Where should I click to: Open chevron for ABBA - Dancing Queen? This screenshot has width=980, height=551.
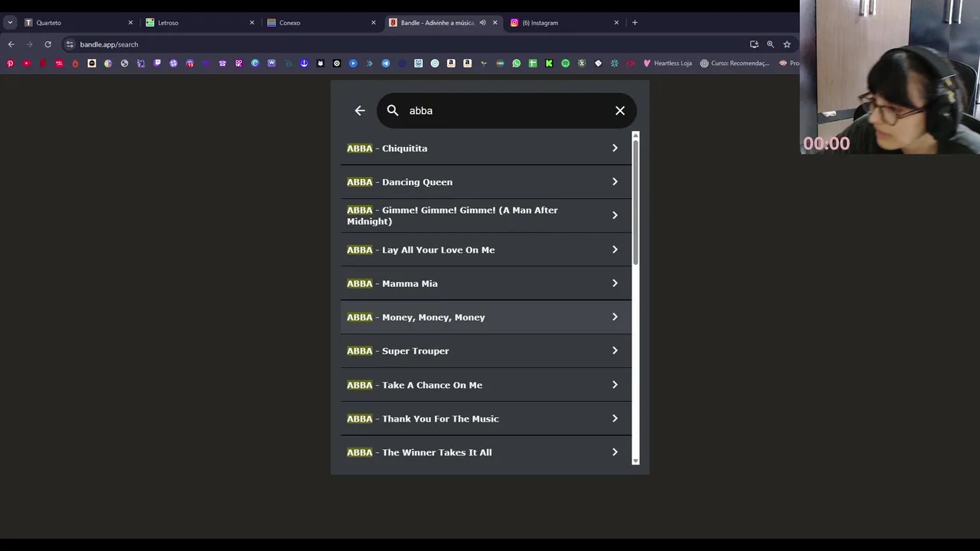[615, 182]
